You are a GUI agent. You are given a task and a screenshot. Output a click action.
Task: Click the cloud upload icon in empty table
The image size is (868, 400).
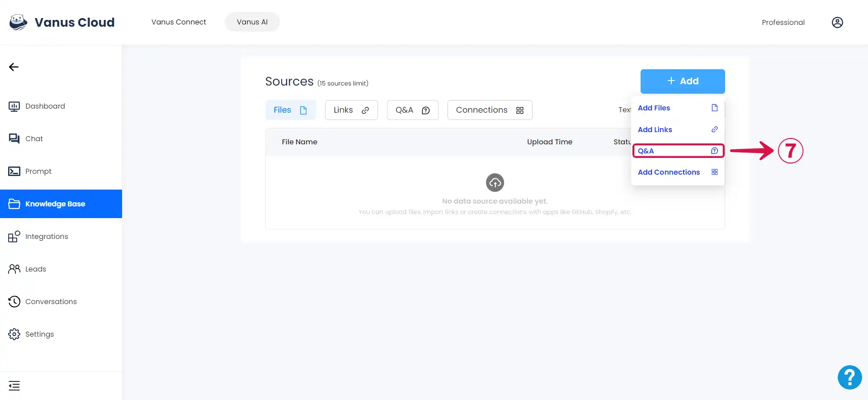[495, 183]
